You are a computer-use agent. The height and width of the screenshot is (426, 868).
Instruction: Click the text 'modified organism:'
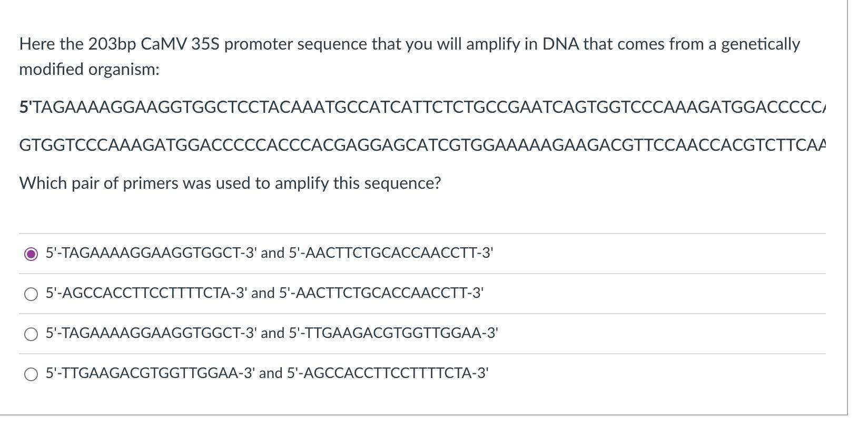(89, 70)
